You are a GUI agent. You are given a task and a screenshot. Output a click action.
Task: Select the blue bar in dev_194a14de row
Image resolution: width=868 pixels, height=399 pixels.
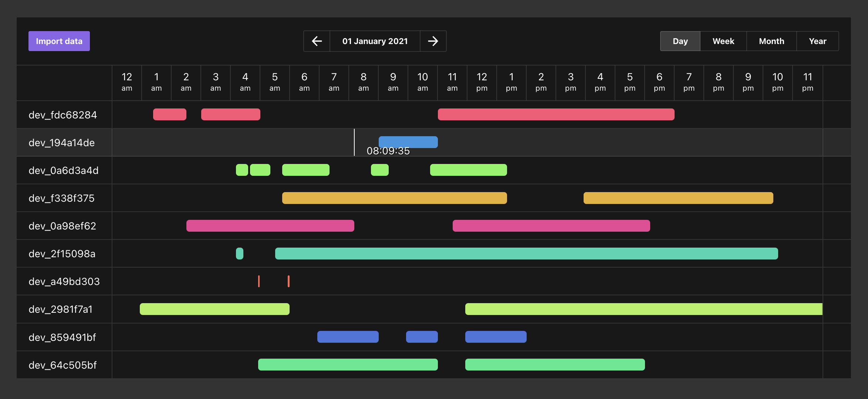[408, 142]
